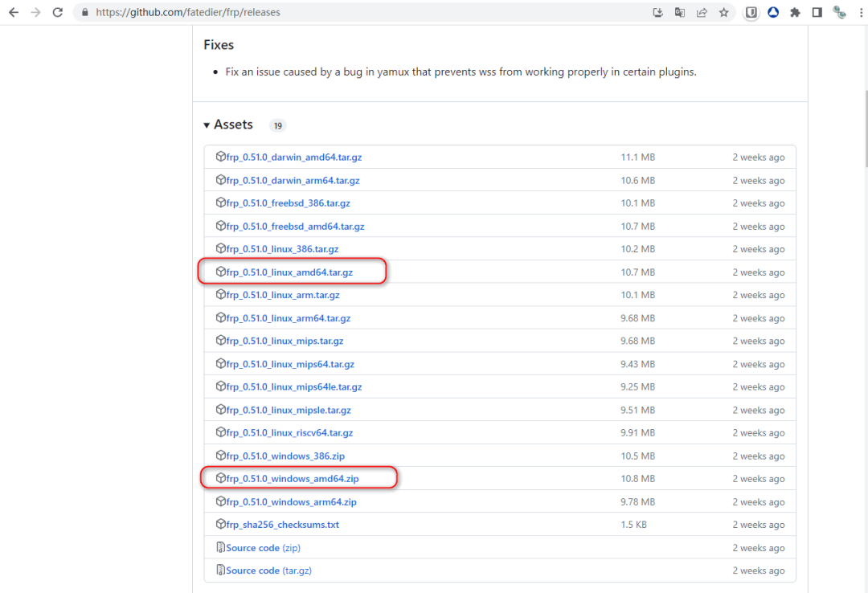The width and height of the screenshot is (868, 593).
Task: Download frp_0.51.0_darwin_arm64.tar.gz
Action: 293,181
